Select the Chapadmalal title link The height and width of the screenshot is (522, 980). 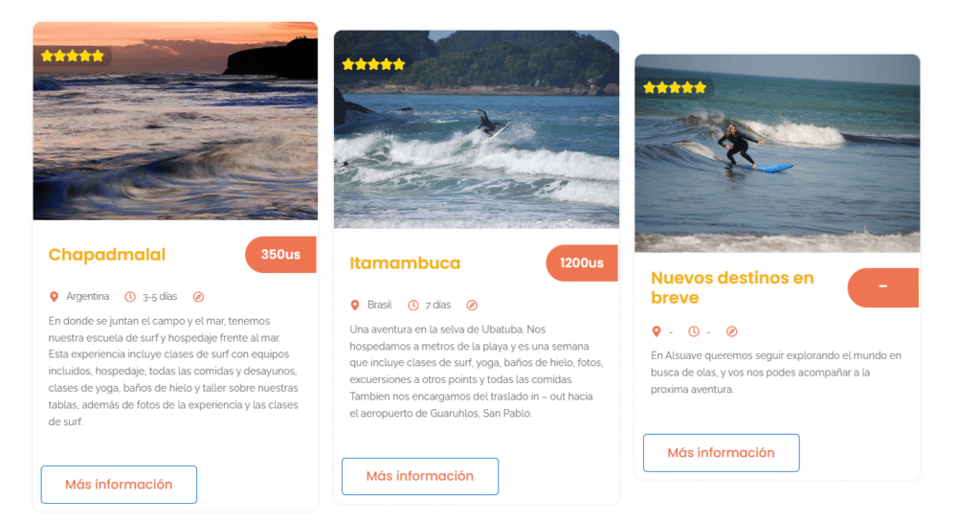107,255
